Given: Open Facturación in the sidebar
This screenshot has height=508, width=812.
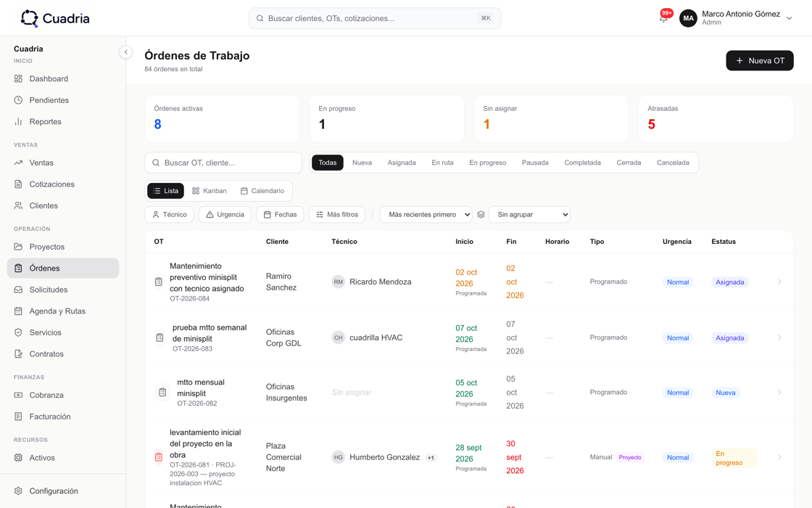Looking at the screenshot, I should coord(63,417).
